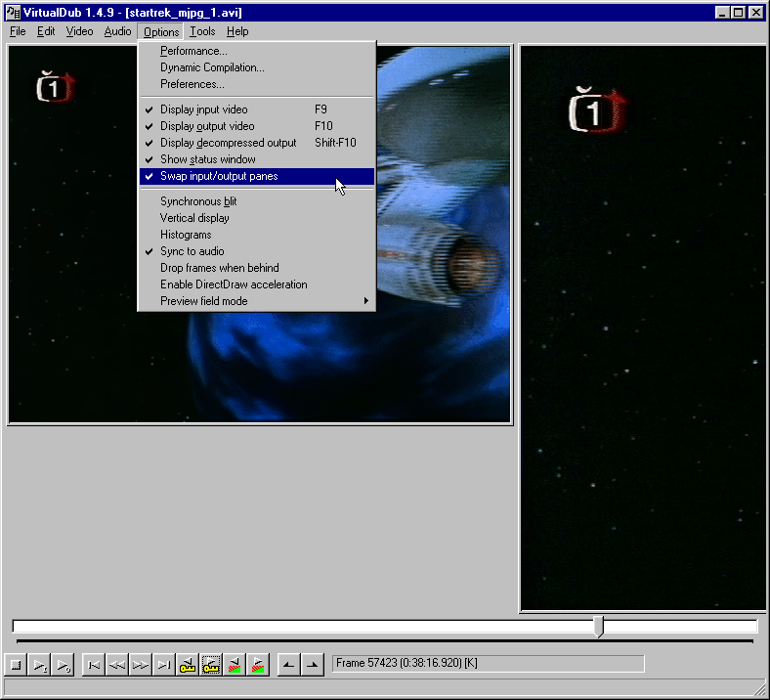The height and width of the screenshot is (700, 770).
Task: Play the output video preview
Action: coord(63,665)
